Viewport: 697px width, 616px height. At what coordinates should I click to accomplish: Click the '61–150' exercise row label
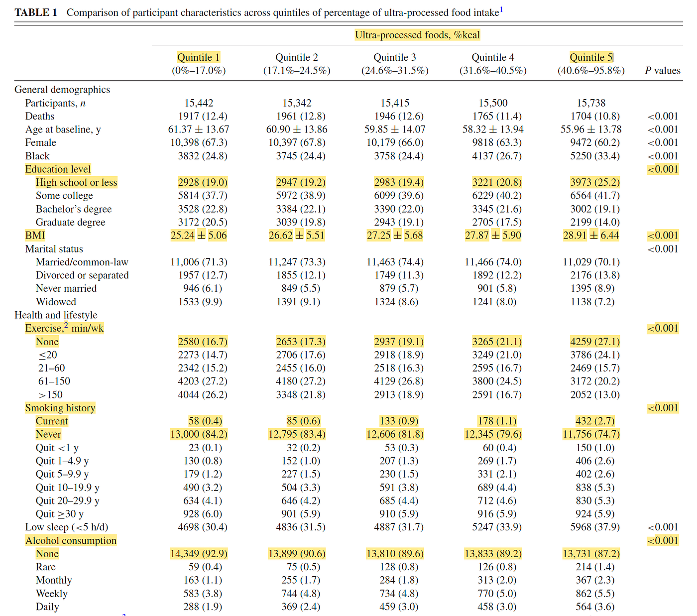coord(54,381)
